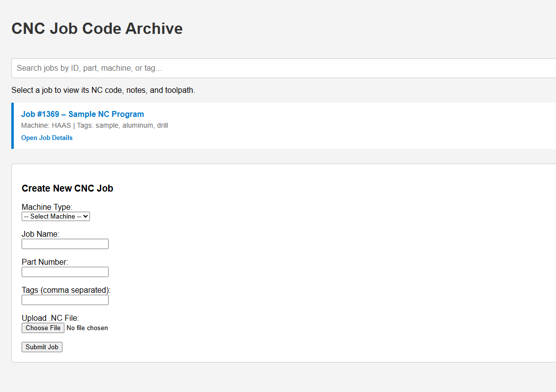556x392 pixels.
Task: Click the aluminum tag on Job #1369
Action: [137, 125]
